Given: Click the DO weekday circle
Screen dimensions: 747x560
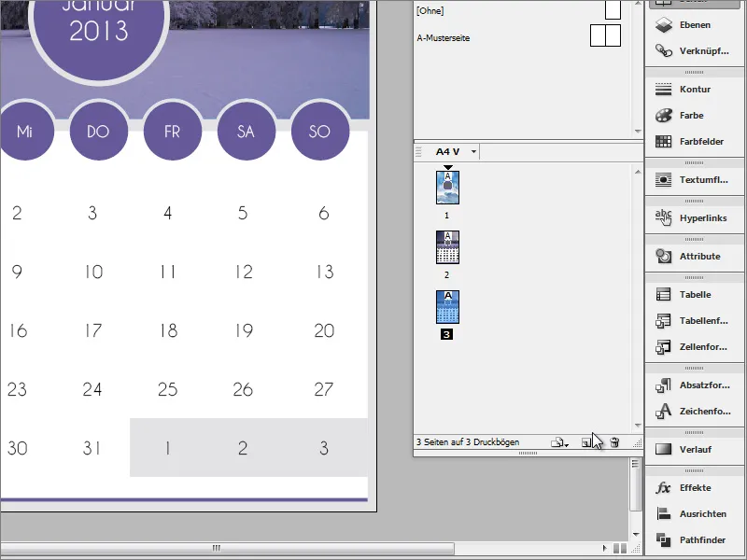Looking at the screenshot, I should [99, 132].
